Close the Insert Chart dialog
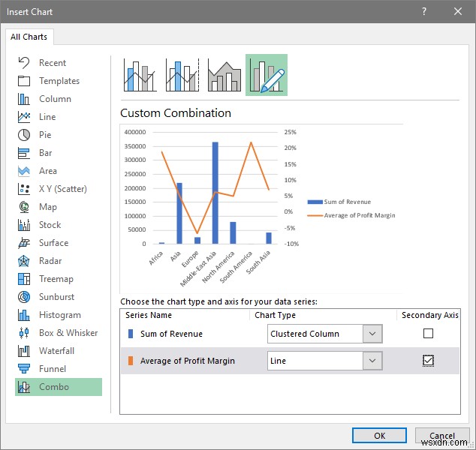Screen dimensions: 476x450 coord(458,11)
